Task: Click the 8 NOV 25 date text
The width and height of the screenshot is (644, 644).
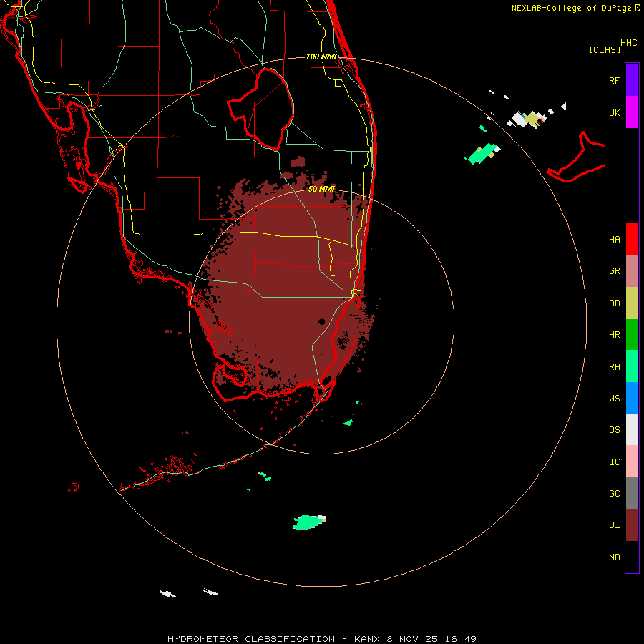Action: click(412, 639)
